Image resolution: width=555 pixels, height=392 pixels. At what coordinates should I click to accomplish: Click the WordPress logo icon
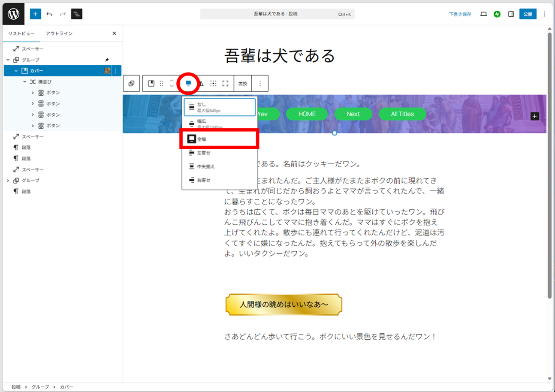[13, 14]
